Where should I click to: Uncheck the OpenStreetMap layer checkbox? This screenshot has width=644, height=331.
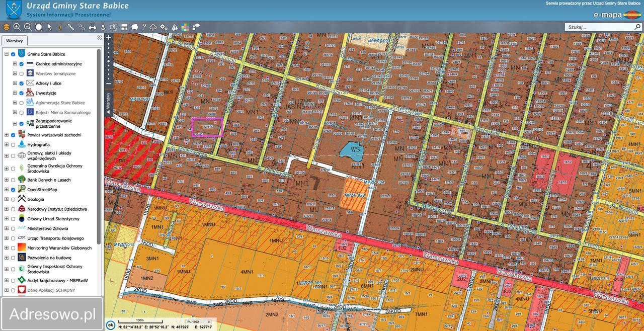(13, 190)
